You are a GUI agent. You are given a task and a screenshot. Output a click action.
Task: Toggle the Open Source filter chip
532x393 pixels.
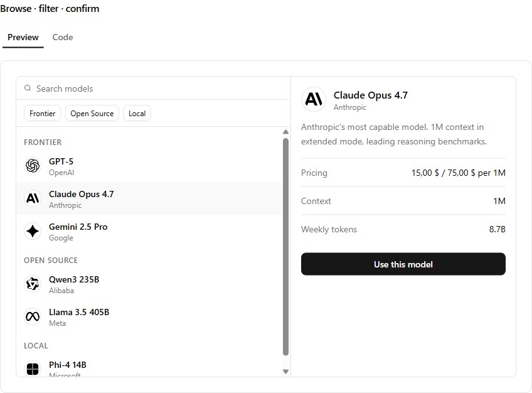coord(92,114)
